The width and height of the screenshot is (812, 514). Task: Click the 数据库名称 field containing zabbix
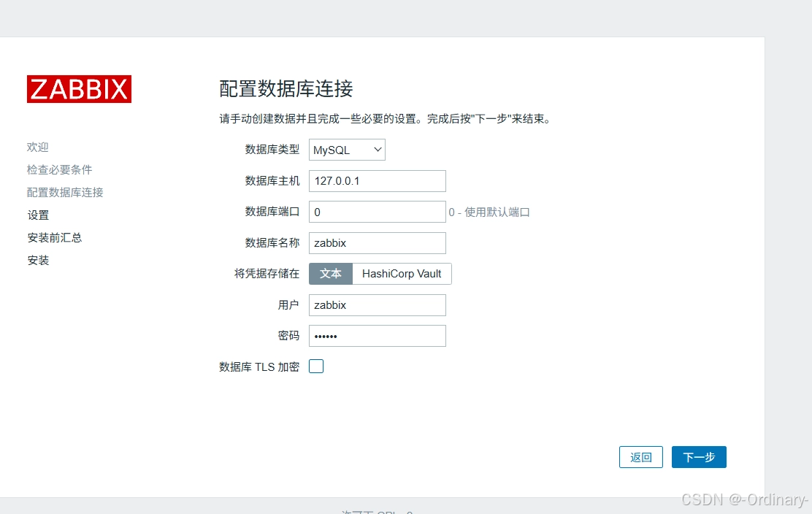377,243
